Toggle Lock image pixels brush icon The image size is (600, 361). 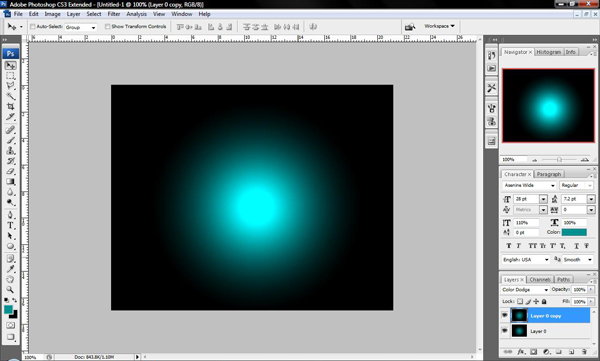coord(528,302)
